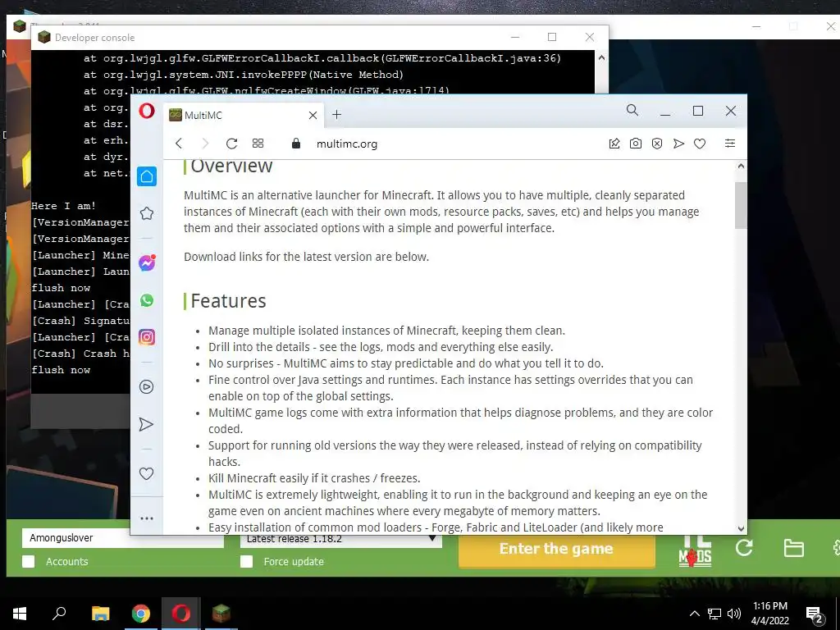Minimize the Developer console window
The height and width of the screenshot is (630, 840).
coord(515,37)
